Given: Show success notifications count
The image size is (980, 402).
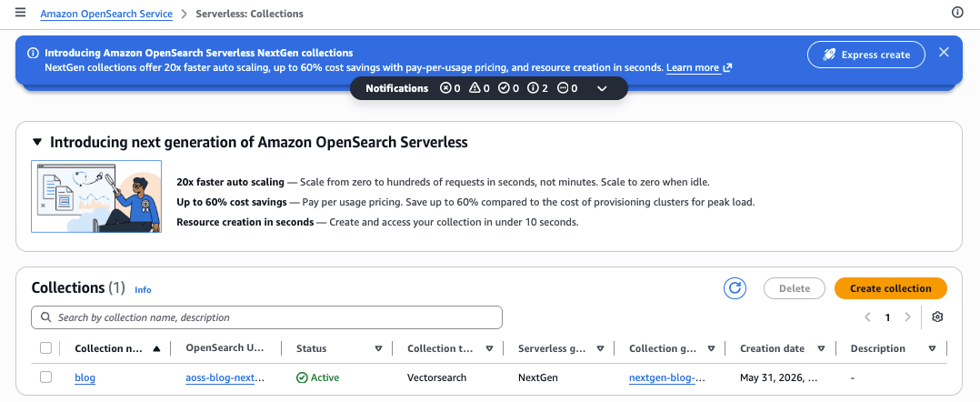Looking at the screenshot, I should 509,89.
